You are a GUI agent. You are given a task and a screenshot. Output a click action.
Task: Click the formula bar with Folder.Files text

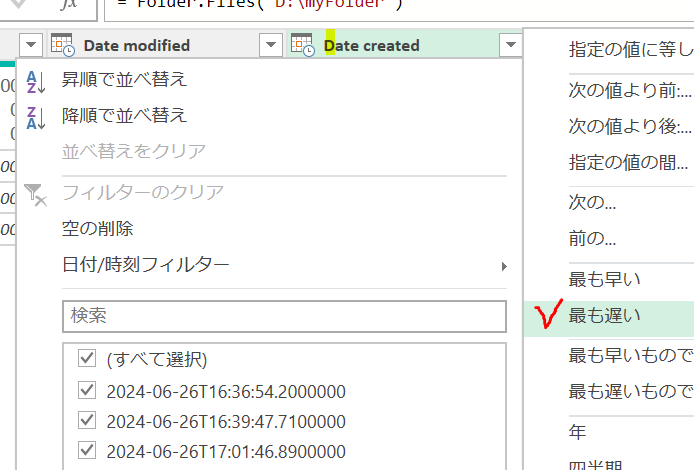coord(400,8)
